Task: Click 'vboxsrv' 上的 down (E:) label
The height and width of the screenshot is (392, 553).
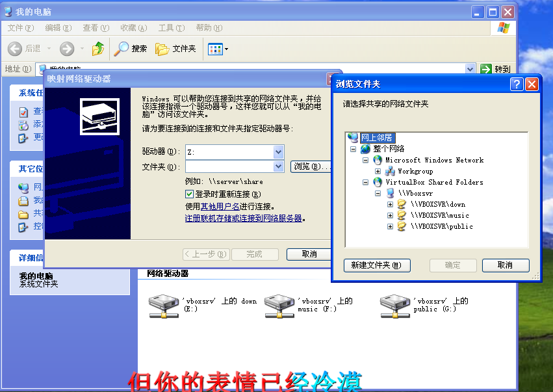Action: 219,305
